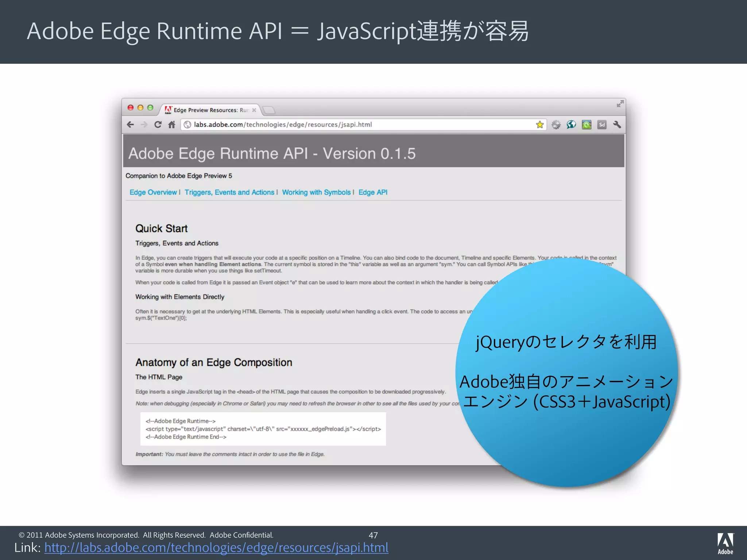Click the green zoom window button
The height and width of the screenshot is (560, 747).
click(x=150, y=108)
